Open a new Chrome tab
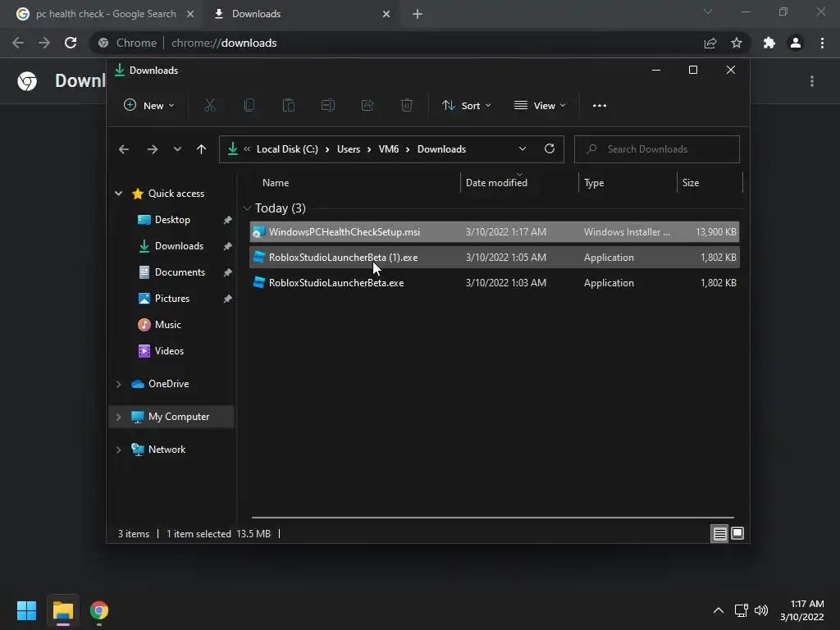Viewport: 840px width, 630px height. click(x=418, y=14)
